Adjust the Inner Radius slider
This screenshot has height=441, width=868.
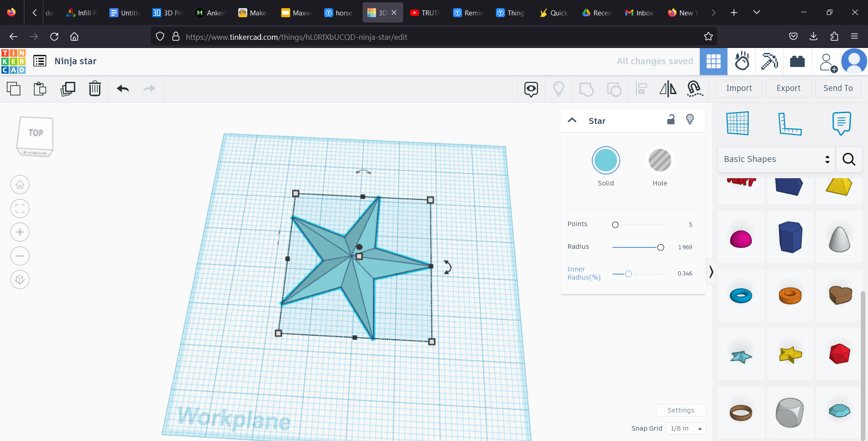point(628,274)
